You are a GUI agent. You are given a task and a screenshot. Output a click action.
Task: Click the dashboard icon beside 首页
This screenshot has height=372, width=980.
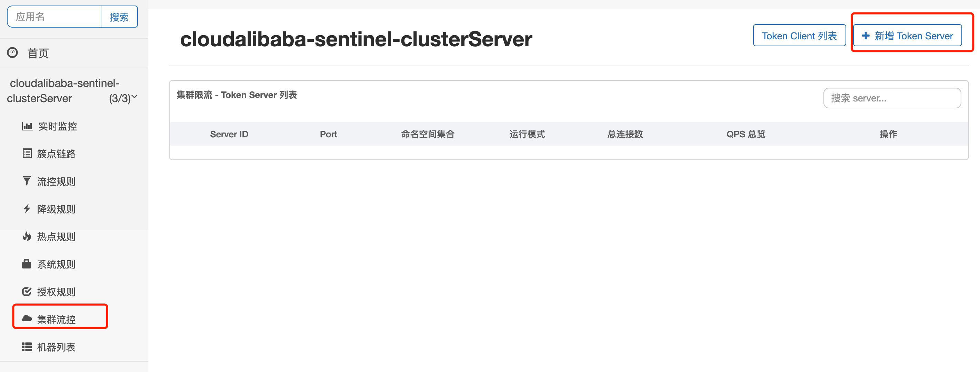(12, 52)
